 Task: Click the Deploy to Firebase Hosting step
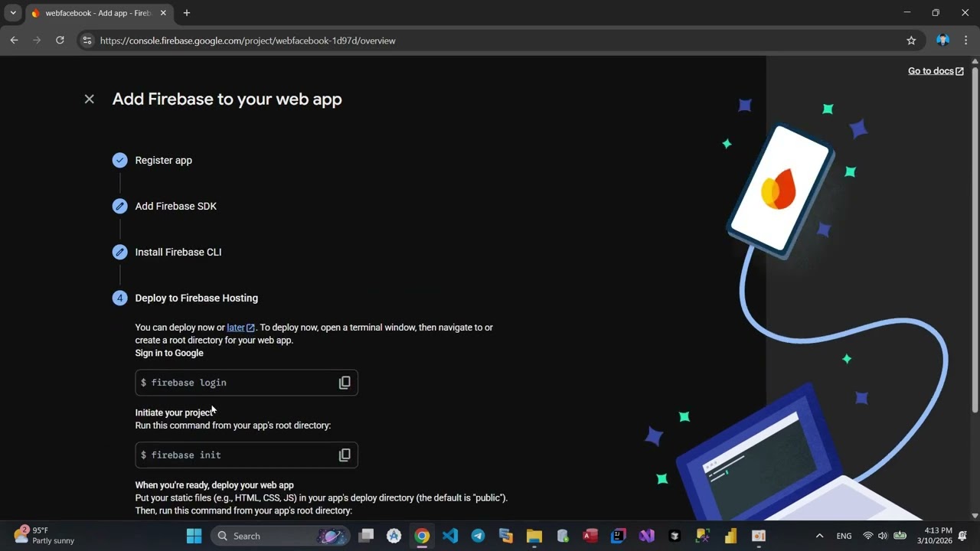[x=197, y=298]
